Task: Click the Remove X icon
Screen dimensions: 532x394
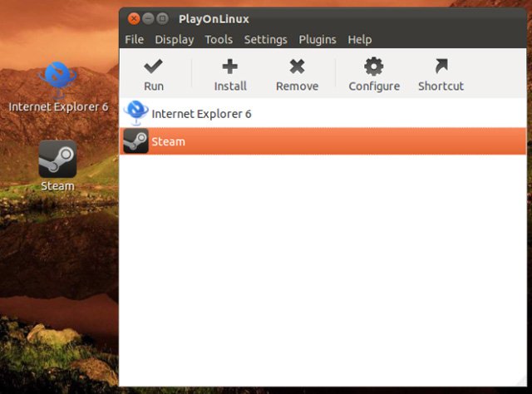Action: 298,66
